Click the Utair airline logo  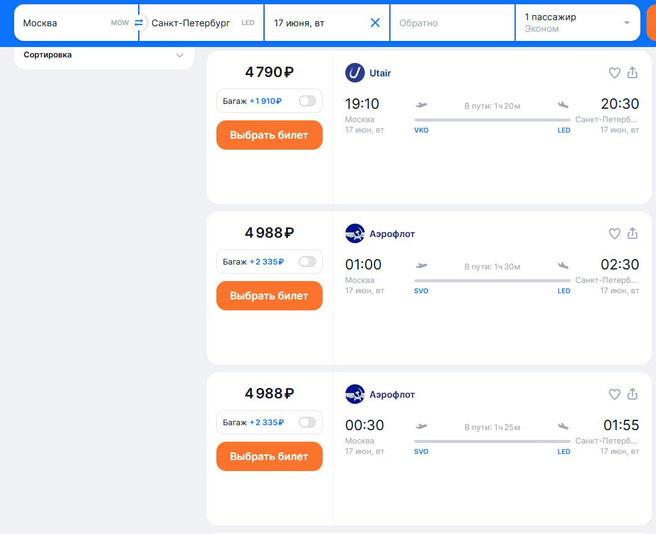355,73
